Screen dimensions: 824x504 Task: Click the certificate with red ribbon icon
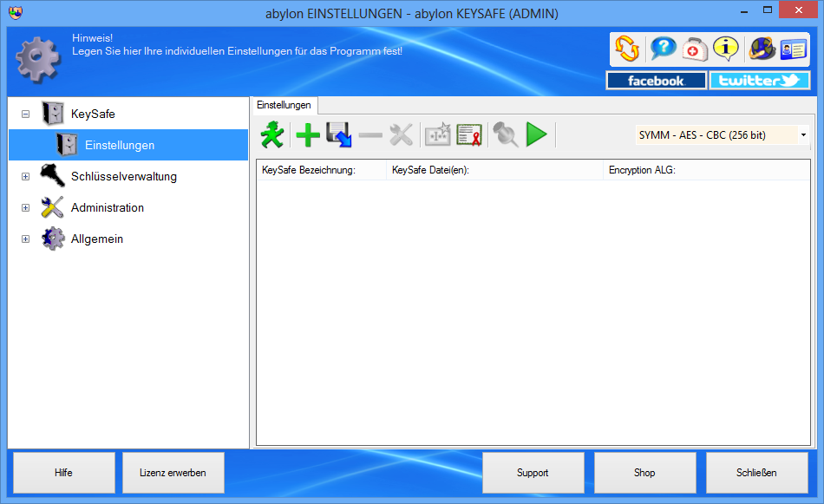[x=469, y=134]
